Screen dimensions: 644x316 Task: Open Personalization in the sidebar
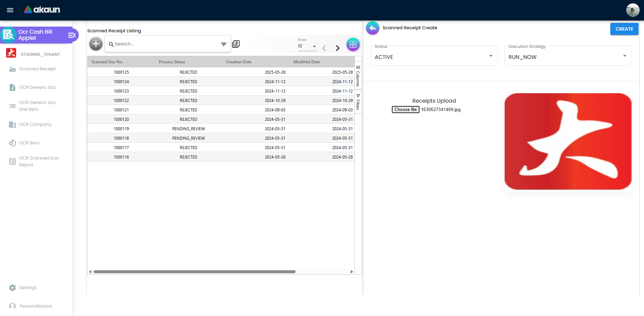pos(36,306)
